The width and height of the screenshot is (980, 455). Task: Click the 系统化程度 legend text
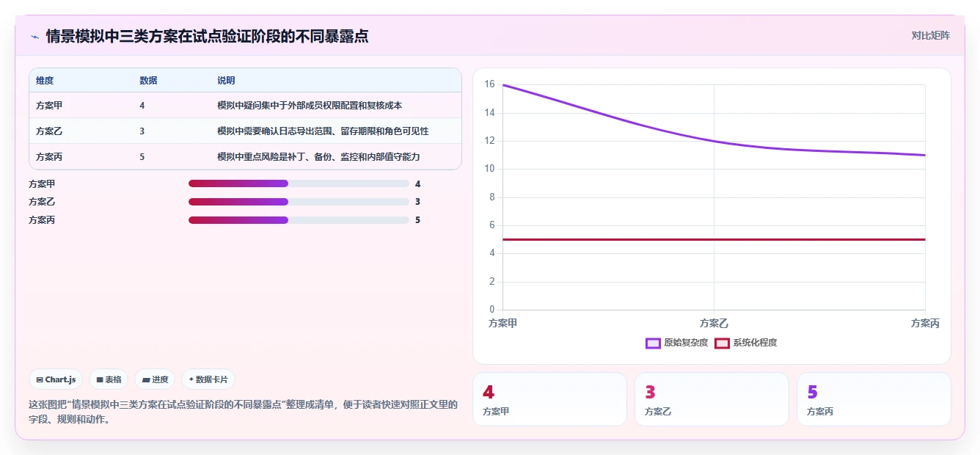pyautogui.click(x=755, y=343)
